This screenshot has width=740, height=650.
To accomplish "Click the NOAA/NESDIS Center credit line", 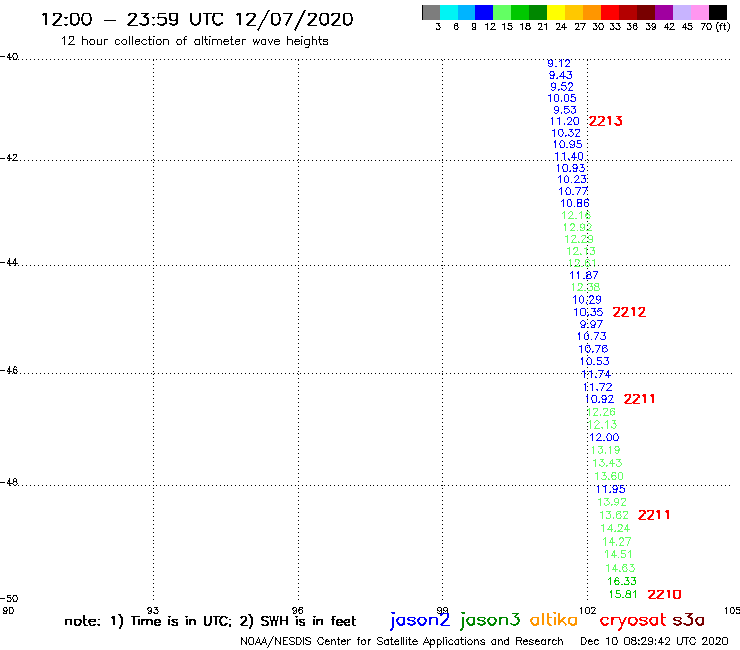I will click(402, 641).
